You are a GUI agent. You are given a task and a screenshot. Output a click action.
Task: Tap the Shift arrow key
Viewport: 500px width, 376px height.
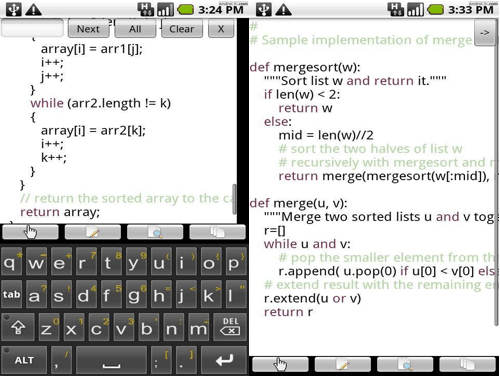18,327
